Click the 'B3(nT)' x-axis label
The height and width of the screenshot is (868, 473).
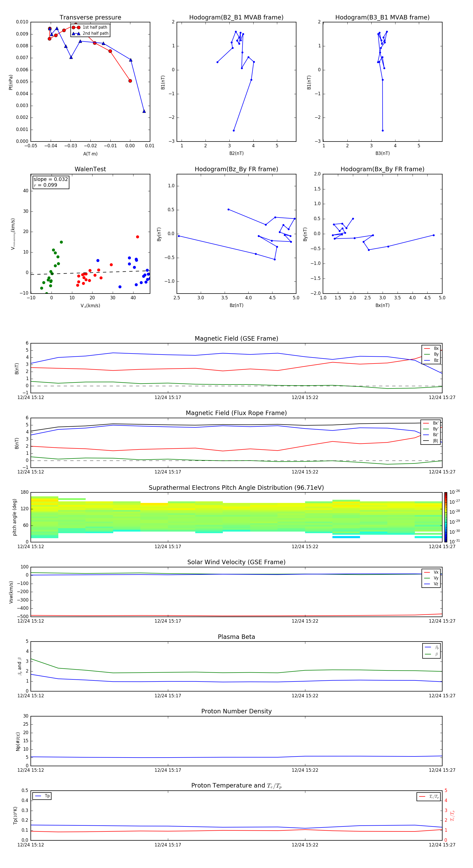[382, 153]
